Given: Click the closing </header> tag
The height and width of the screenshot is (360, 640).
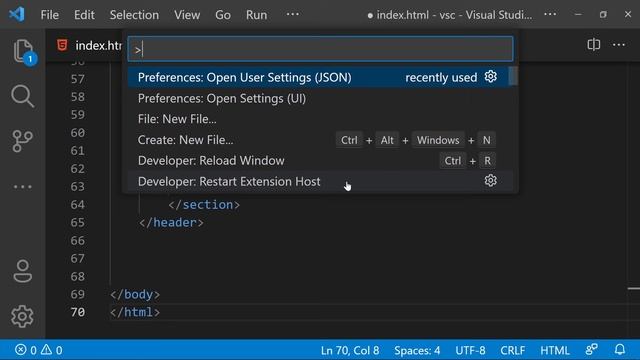Looking at the screenshot, I should tap(171, 222).
